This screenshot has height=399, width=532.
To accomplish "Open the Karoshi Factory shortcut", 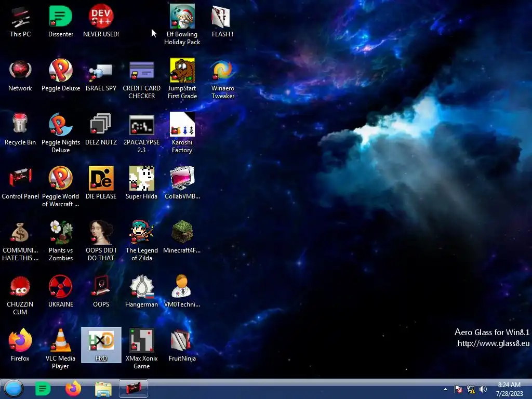I will [x=182, y=133].
